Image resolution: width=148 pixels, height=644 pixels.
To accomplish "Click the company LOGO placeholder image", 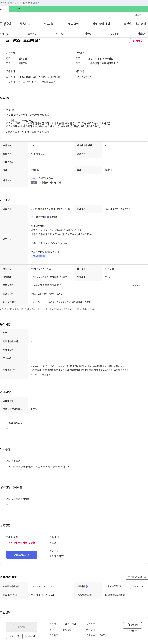I will click(22, 627).
